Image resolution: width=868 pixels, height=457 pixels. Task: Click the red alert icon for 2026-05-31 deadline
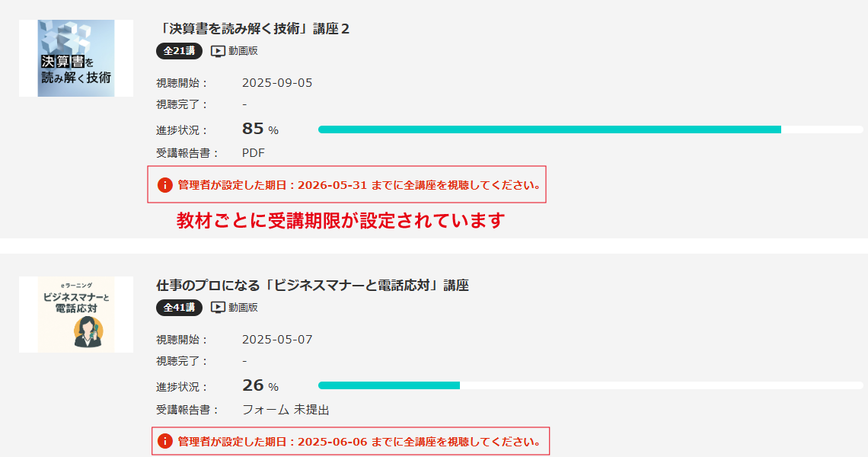point(164,185)
